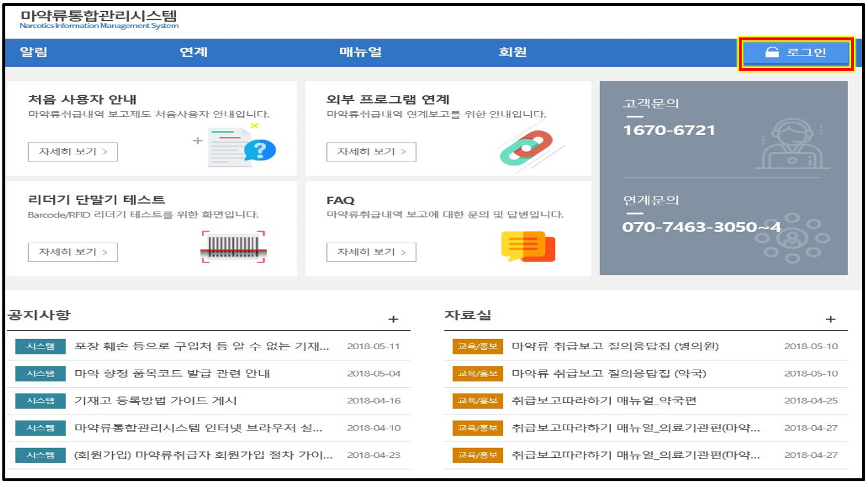The width and height of the screenshot is (868, 483).
Task: Click the chain link icon
Action: coord(526,148)
